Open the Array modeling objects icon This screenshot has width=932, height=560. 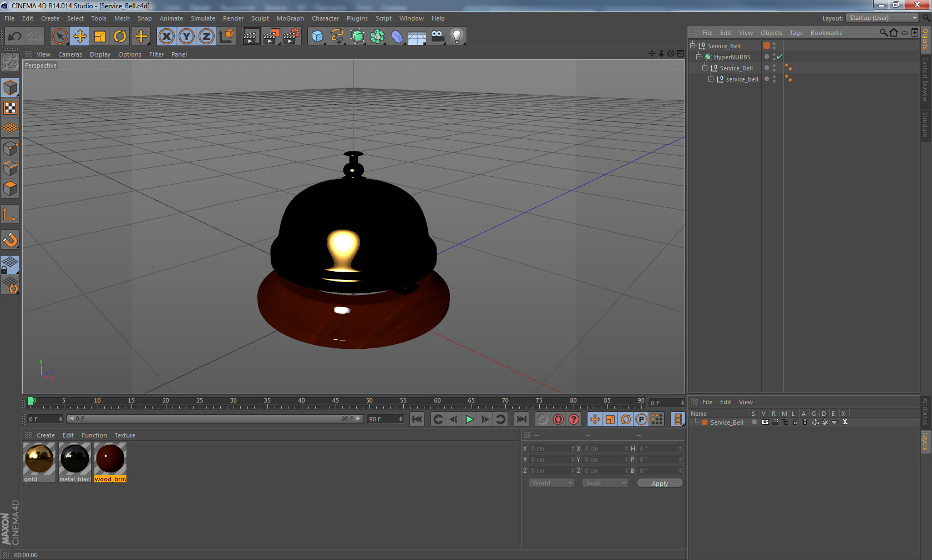[x=378, y=37]
